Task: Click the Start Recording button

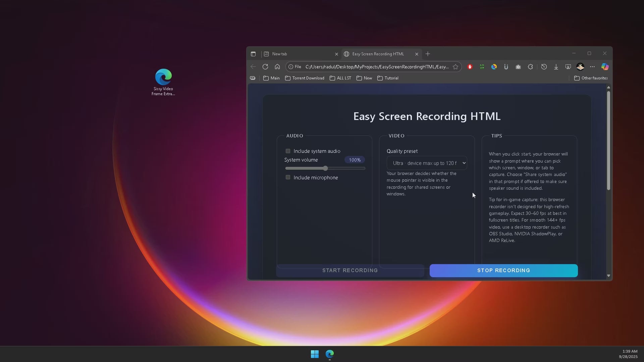Action: tap(350, 270)
